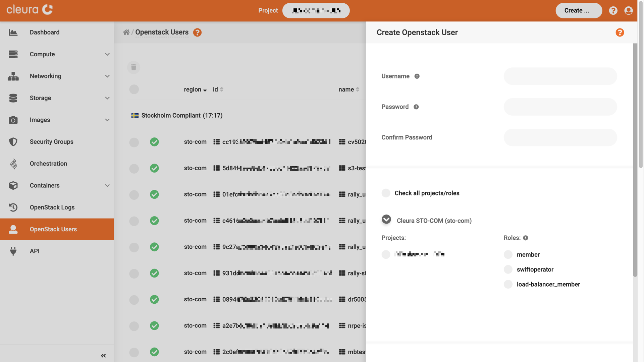This screenshot has height=362, width=644.
Task: Select the row with id 9c27a
Action: coord(134,247)
